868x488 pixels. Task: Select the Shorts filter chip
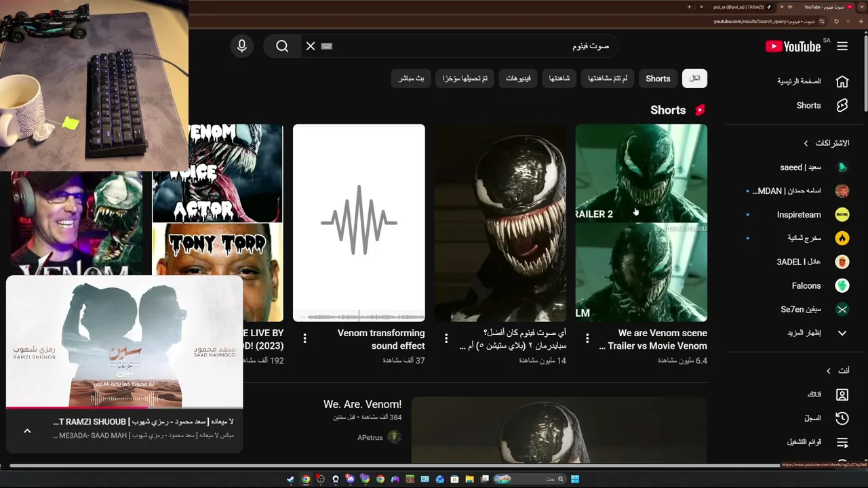click(x=658, y=79)
